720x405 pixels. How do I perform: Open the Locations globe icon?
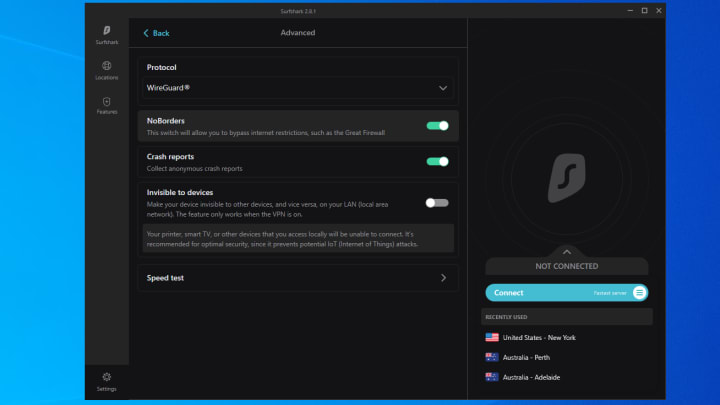click(x=107, y=66)
